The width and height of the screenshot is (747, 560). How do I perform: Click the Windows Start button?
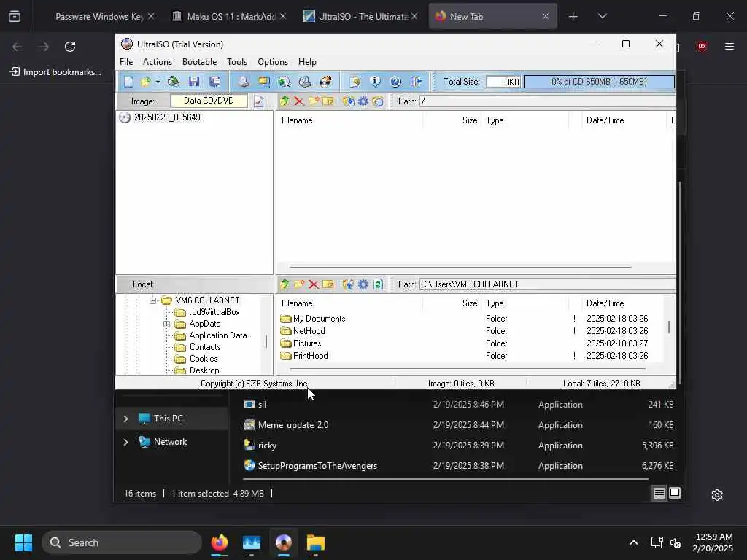[x=23, y=542]
